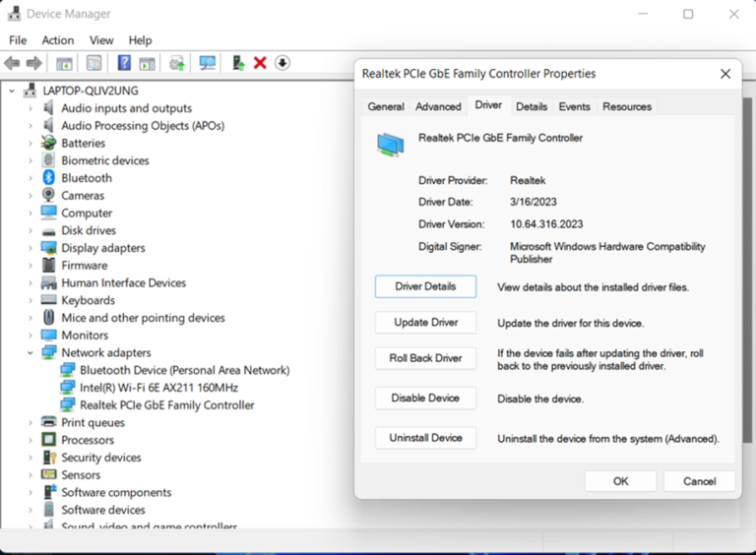Screen dimensions: 756x555
Task: Click the Update device driver toolbar icon
Action: pos(177,63)
